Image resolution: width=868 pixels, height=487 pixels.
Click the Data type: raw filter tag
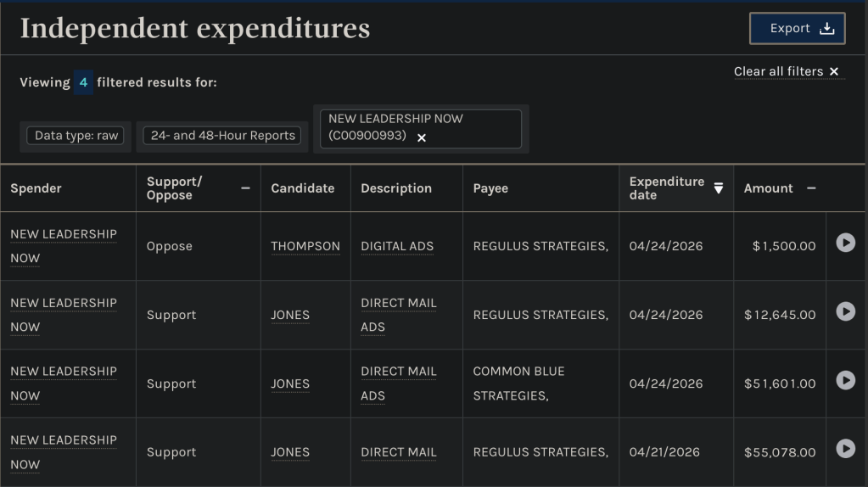[76, 136]
